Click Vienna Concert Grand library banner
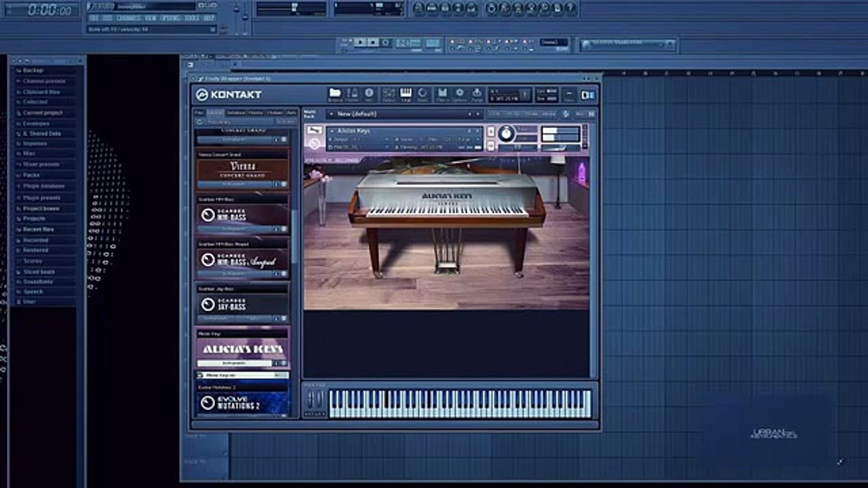This screenshot has width=868, height=488. [x=243, y=169]
